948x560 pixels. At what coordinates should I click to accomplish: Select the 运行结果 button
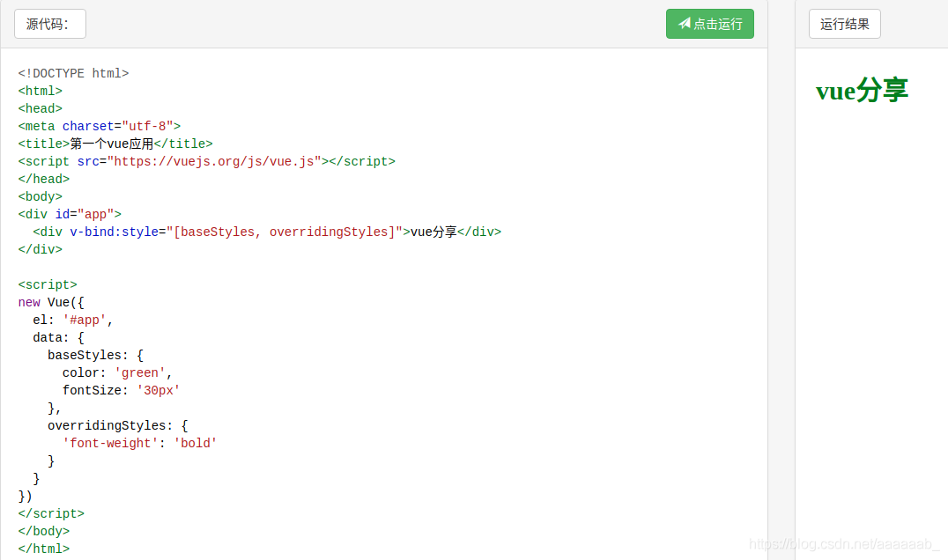pyautogui.click(x=844, y=24)
